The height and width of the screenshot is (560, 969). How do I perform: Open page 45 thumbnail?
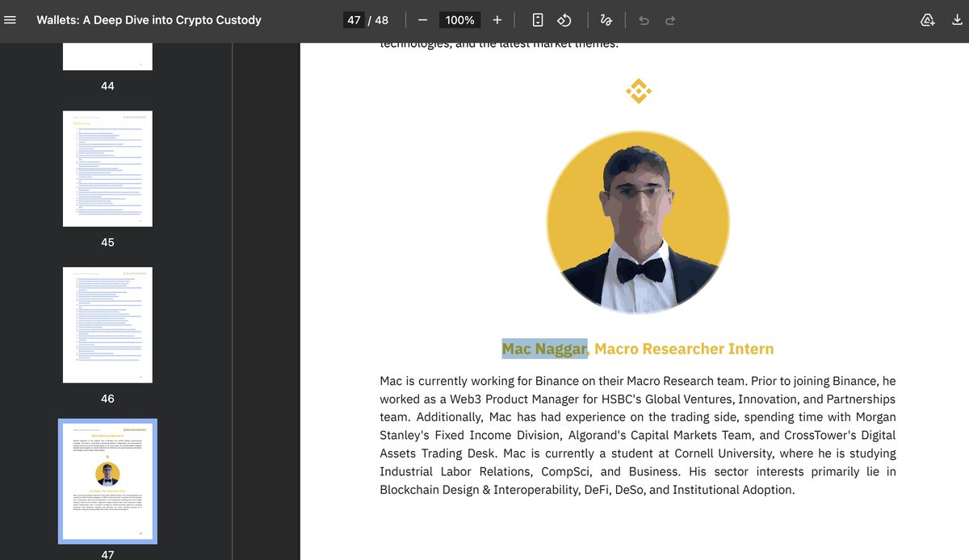pyautogui.click(x=107, y=169)
